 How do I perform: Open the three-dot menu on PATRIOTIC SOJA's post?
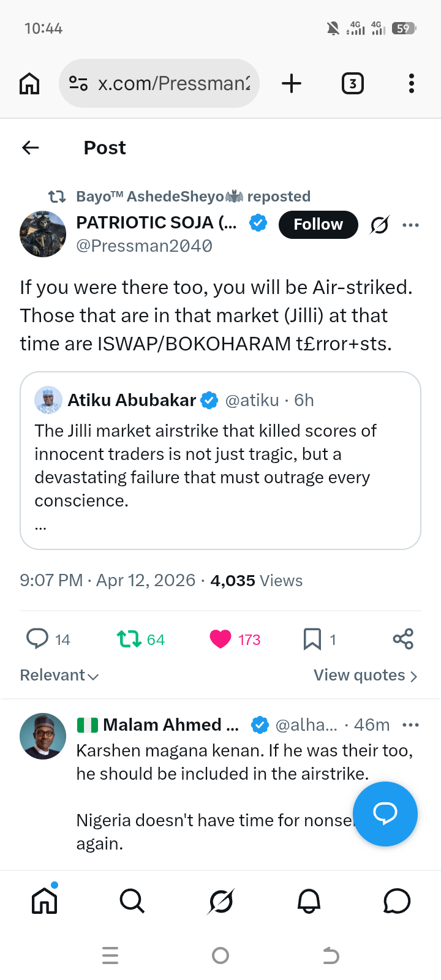tap(410, 225)
